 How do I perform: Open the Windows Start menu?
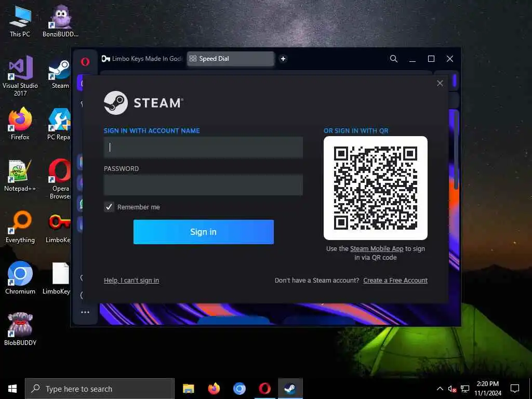[12, 389]
